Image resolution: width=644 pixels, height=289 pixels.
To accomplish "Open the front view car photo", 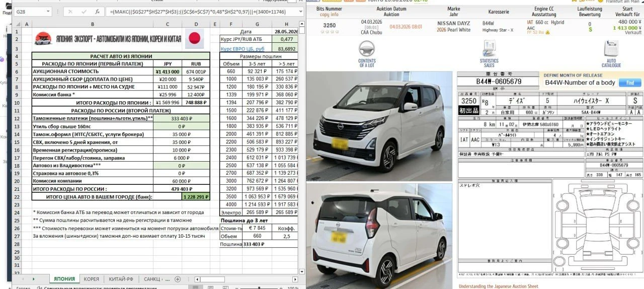I will click(379, 126).
